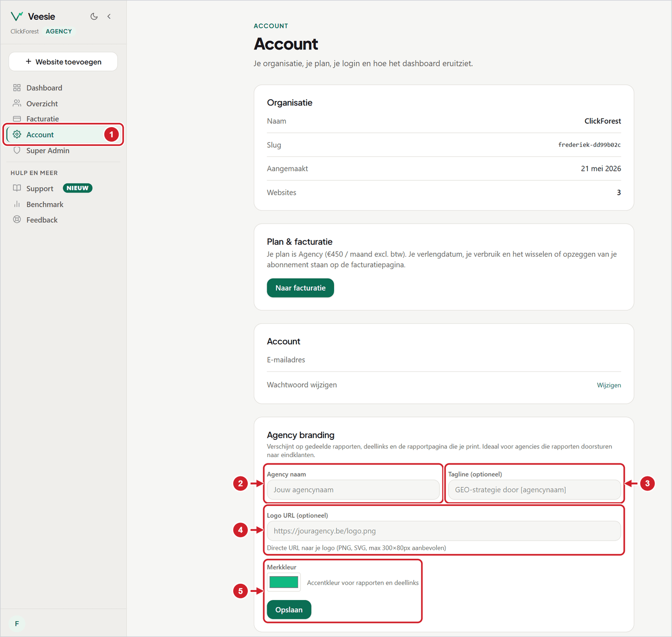Viewport: 672px width, 637px height.
Task: Click the NIEUW badge next to Support
Action: [x=78, y=188]
